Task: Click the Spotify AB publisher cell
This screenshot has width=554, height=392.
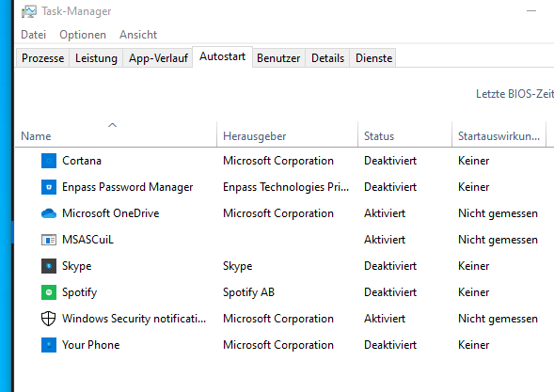Action: pos(248,292)
